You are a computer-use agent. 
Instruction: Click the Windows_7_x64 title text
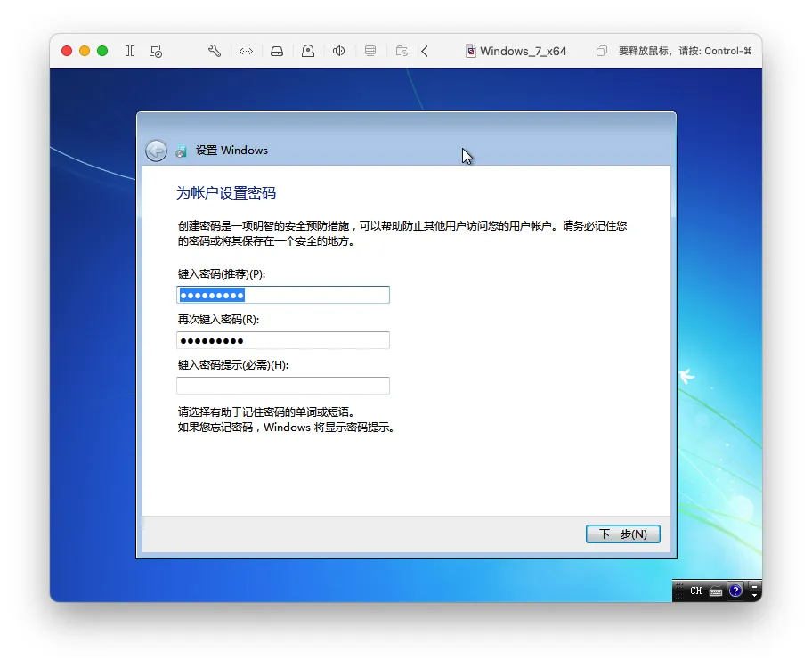pos(523,51)
